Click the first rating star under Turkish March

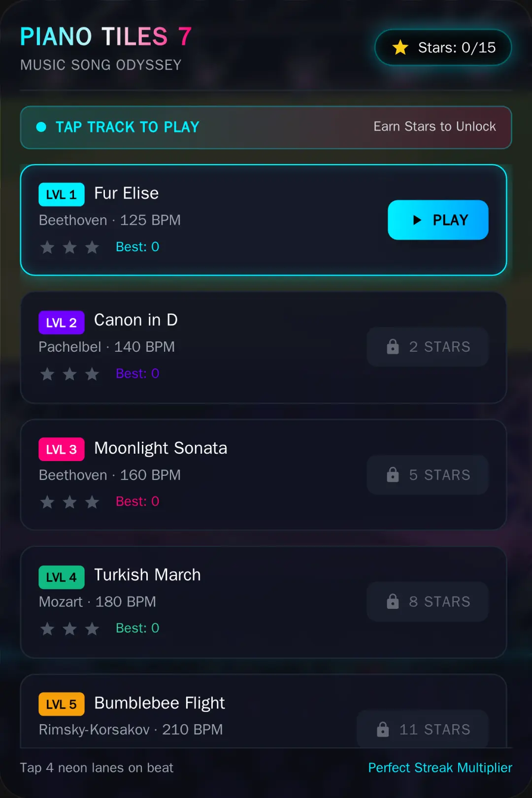click(47, 629)
